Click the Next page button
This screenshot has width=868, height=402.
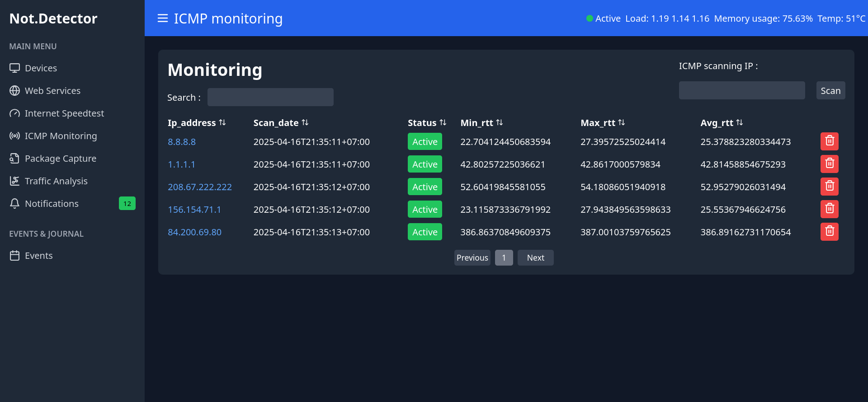[535, 257]
